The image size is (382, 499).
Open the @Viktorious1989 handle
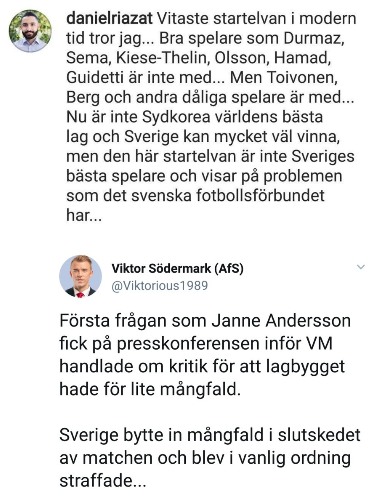coord(160,286)
